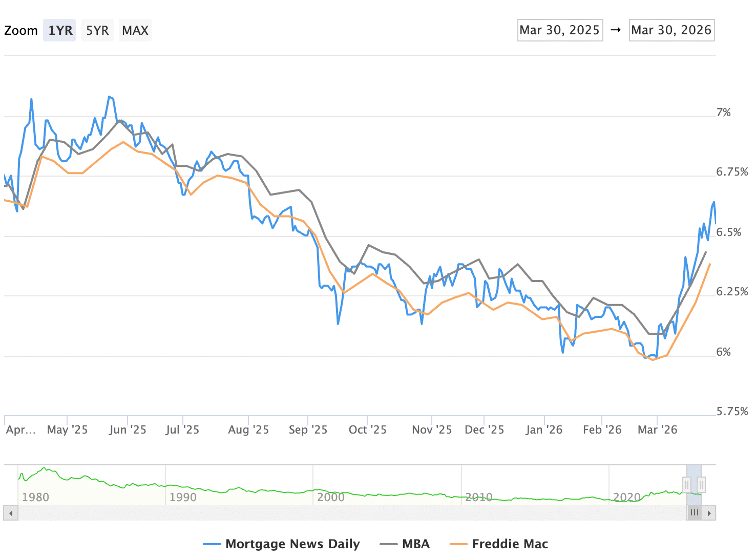Click the navigator scrollbar thumb grip

[694, 513]
